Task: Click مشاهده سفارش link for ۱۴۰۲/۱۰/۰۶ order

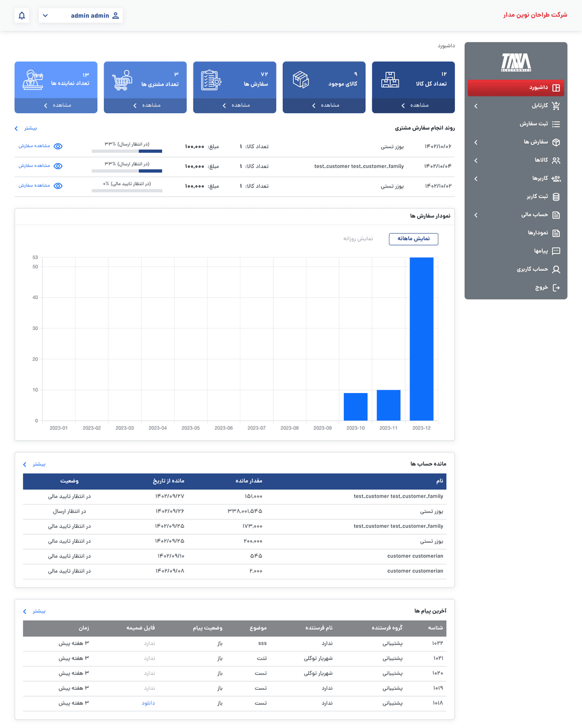Action: pyautogui.click(x=34, y=146)
